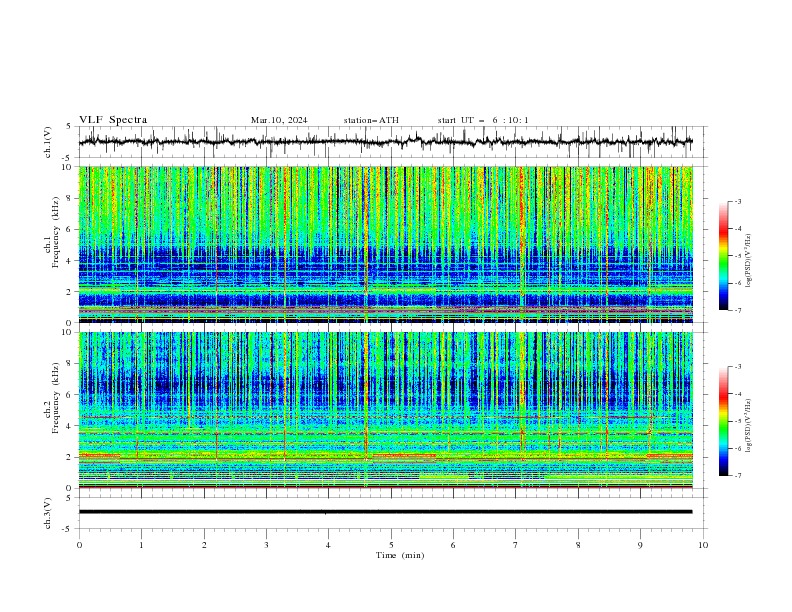792x612 pixels.
Task: Click the date label "Mar.10, 2024"
Action: coord(279,120)
